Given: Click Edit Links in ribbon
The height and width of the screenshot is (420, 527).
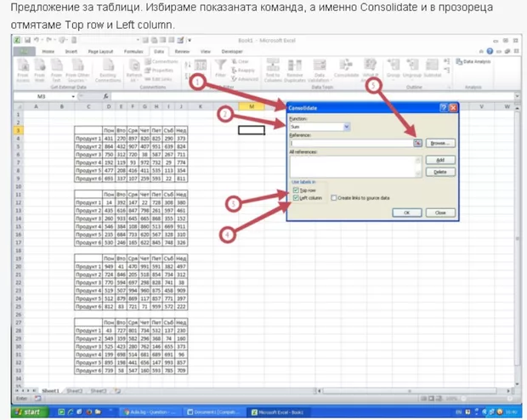Looking at the screenshot, I should pyautogui.click(x=158, y=79).
